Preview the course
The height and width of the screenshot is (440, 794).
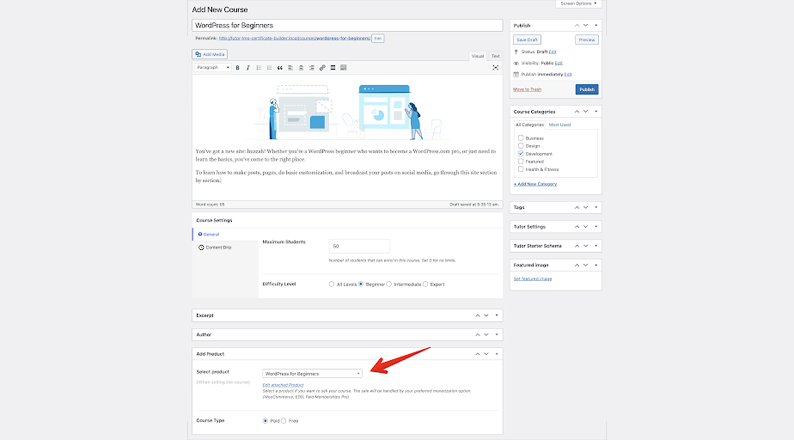(x=587, y=39)
